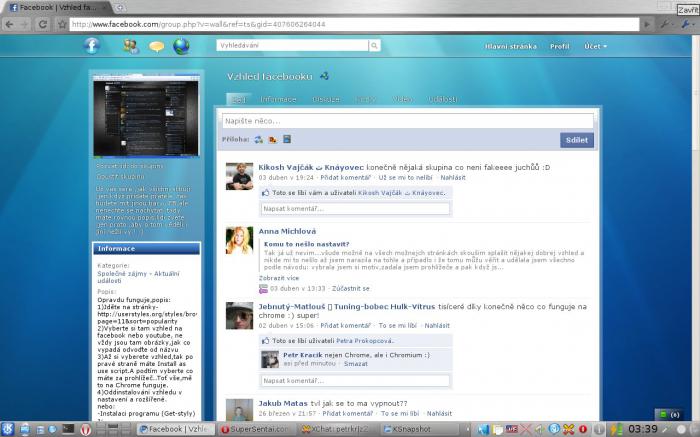The height and width of the screenshot is (437, 700).
Task: Switch to XChat taskbar window
Action: click(336, 429)
